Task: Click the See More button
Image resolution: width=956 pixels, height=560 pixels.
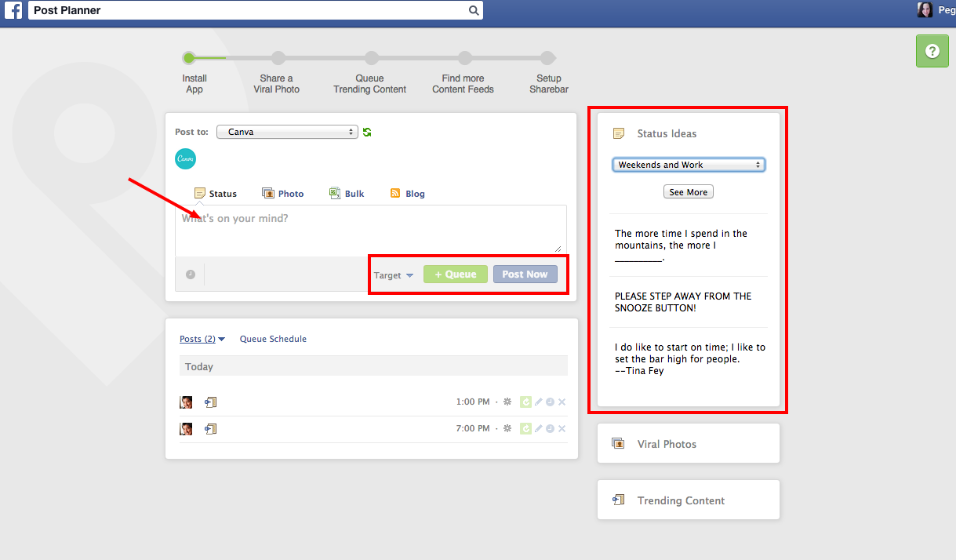Action: click(689, 192)
